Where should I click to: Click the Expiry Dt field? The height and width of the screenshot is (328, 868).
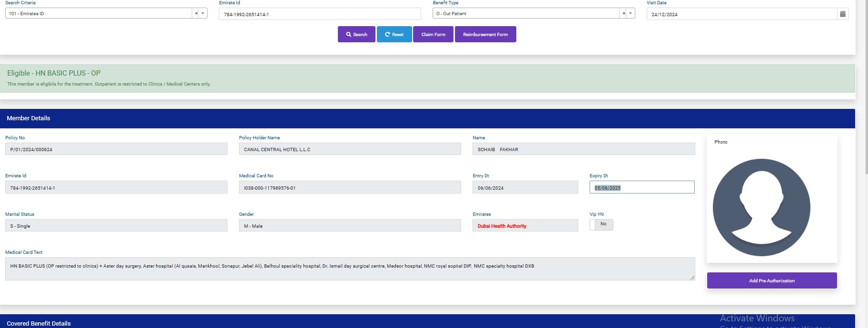[x=641, y=188]
